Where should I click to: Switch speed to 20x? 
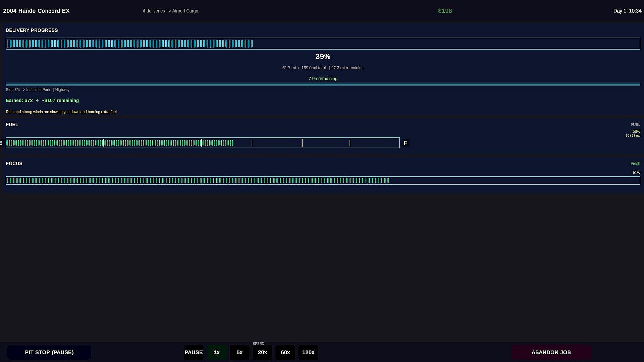[x=262, y=352]
